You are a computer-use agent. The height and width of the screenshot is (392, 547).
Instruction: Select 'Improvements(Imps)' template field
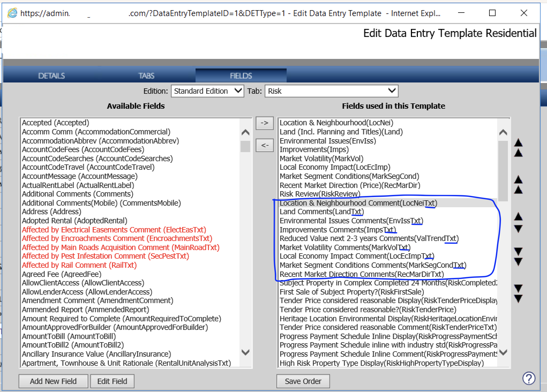314,149
